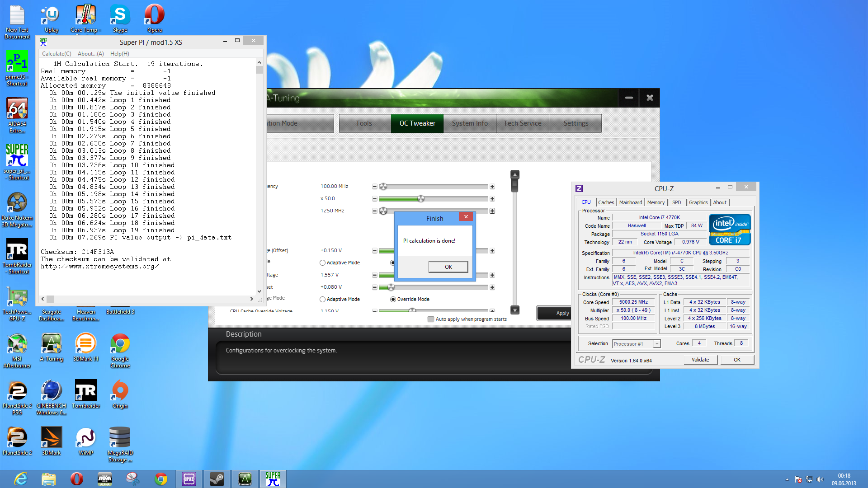The image size is (868, 488).
Task: Open the Core Temp desktop shortcut
Action: pyautogui.click(x=85, y=19)
